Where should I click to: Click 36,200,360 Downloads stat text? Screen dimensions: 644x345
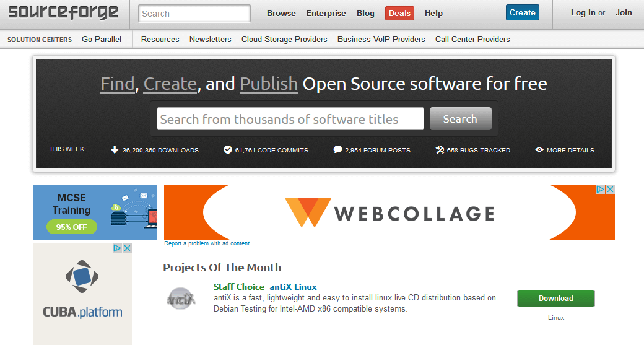160,151
